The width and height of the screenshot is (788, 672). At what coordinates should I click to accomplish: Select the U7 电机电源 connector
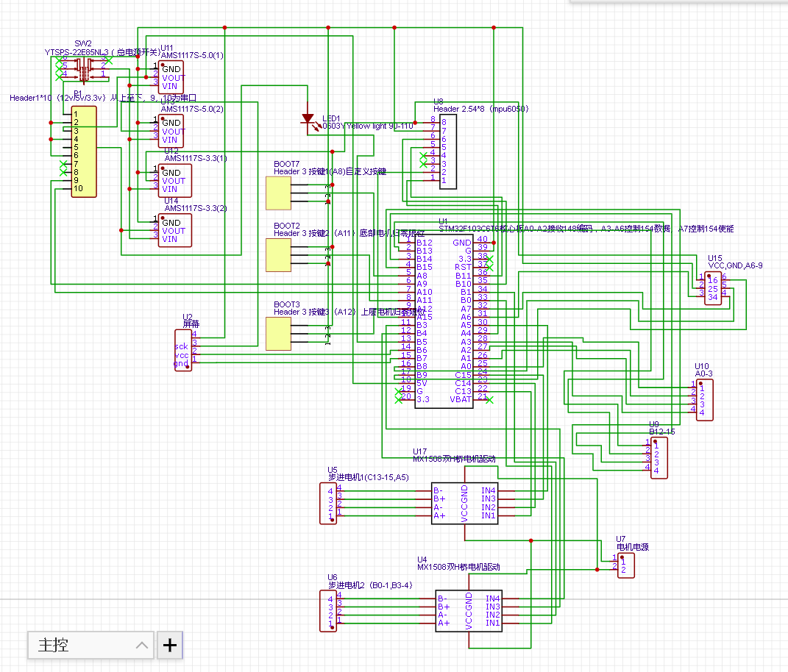[625, 565]
